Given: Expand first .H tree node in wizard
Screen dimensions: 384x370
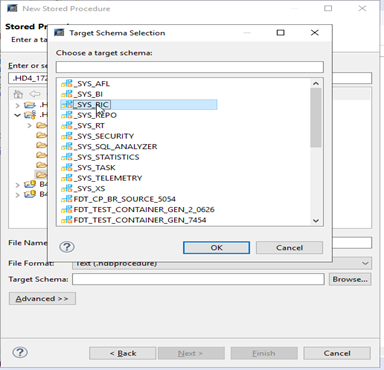Looking at the screenshot, I should [x=18, y=105].
